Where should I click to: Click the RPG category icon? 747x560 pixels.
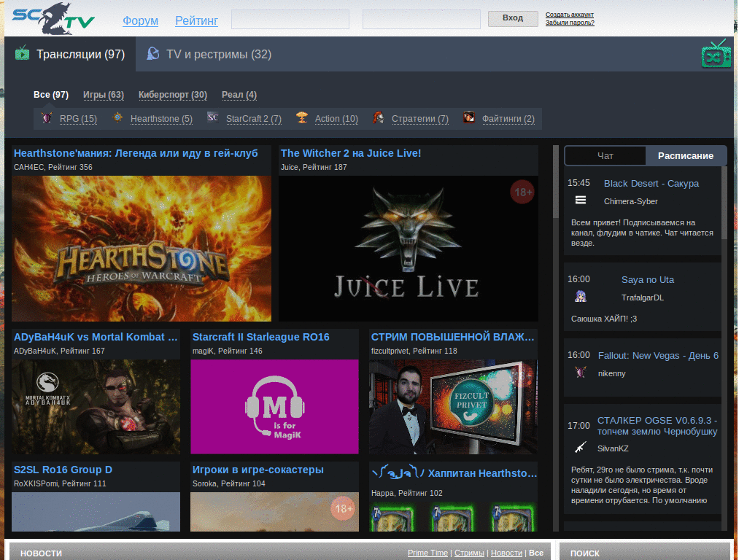tap(47, 118)
